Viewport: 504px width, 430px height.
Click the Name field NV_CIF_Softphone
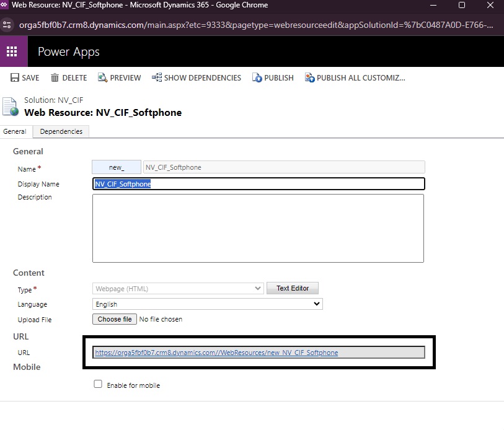(283, 167)
